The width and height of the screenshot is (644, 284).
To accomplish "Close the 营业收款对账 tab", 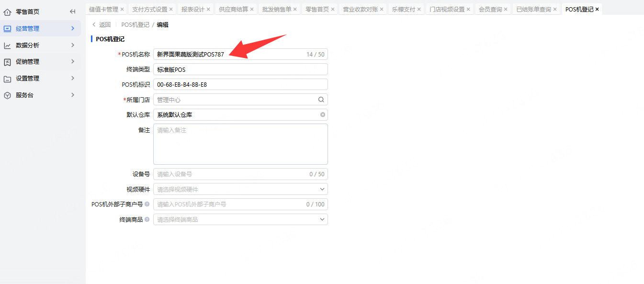I will coord(382,9).
